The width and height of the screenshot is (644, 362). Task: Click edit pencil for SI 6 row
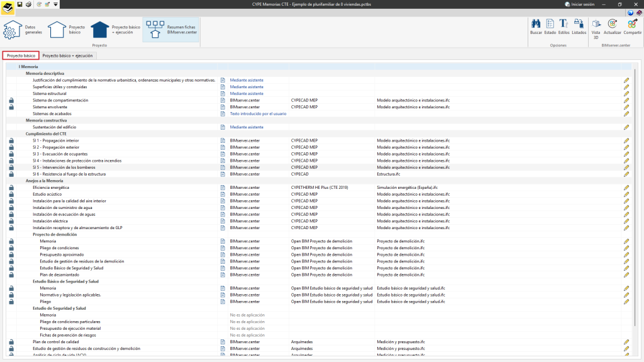(626, 174)
